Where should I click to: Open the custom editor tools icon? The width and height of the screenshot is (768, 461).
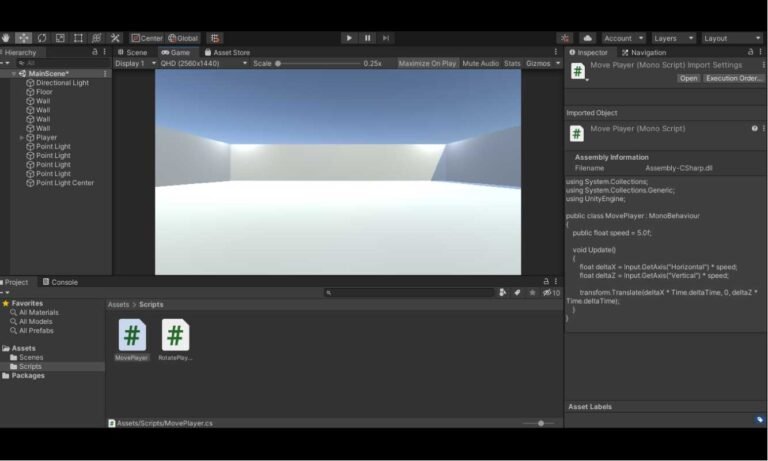(x=115, y=38)
